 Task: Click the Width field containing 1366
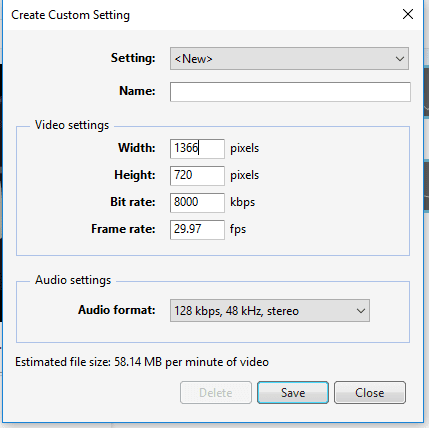[197, 148]
